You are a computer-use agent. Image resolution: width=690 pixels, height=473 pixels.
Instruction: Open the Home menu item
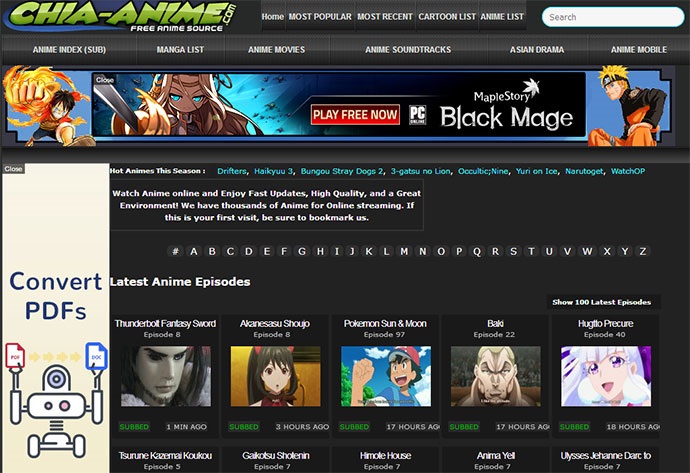pyautogui.click(x=273, y=17)
